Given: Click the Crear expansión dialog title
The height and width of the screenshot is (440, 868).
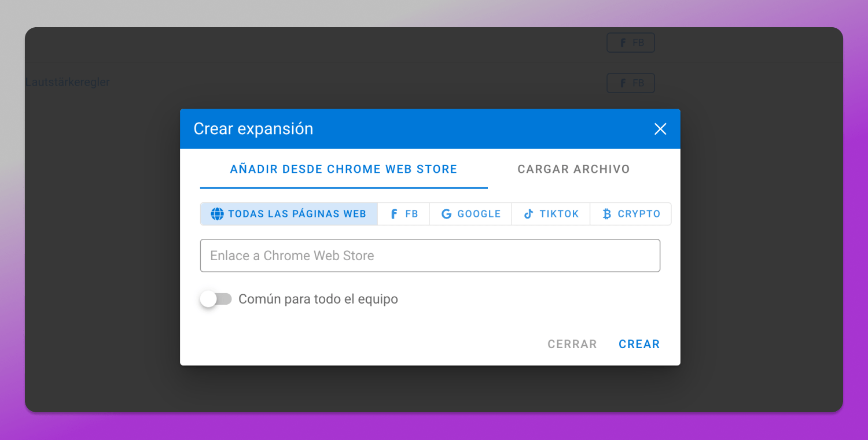Looking at the screenshot, I should pos(253,128).
